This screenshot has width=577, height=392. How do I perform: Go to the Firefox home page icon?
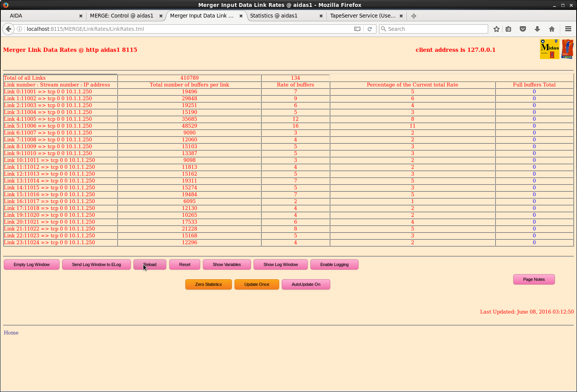click(x=552, y=29)
